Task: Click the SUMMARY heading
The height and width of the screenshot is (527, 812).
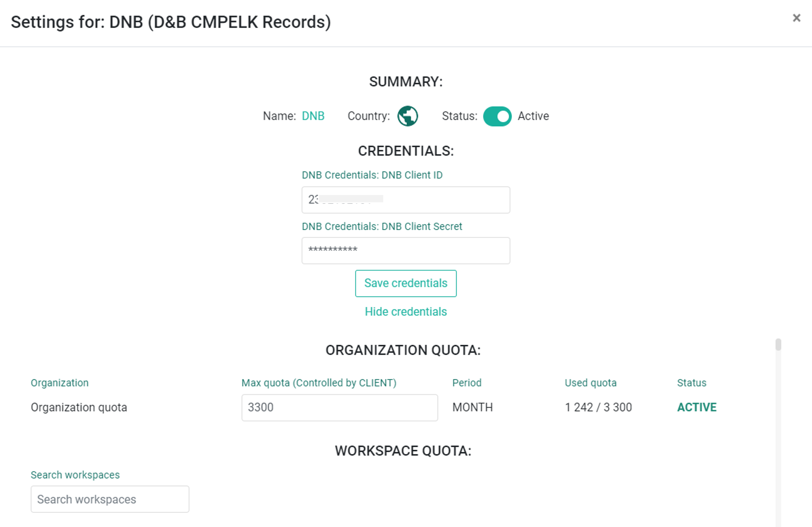Action: tap(406, 82)
